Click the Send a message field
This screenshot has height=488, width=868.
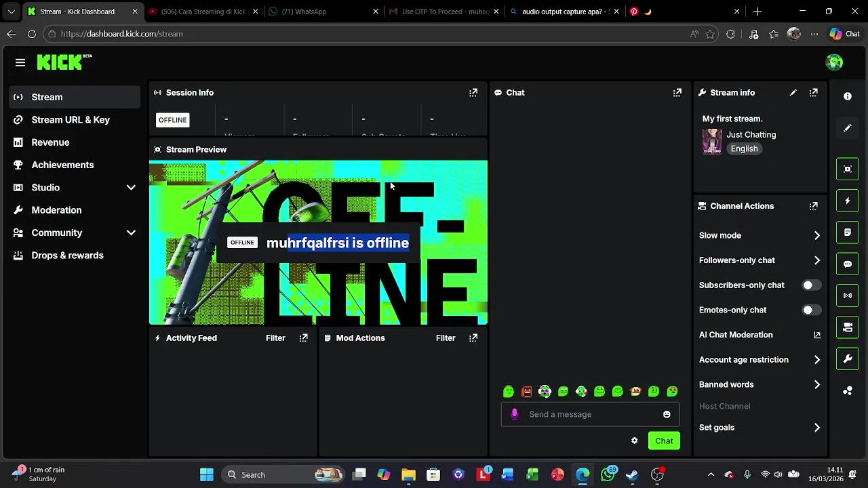pos(590,414)
